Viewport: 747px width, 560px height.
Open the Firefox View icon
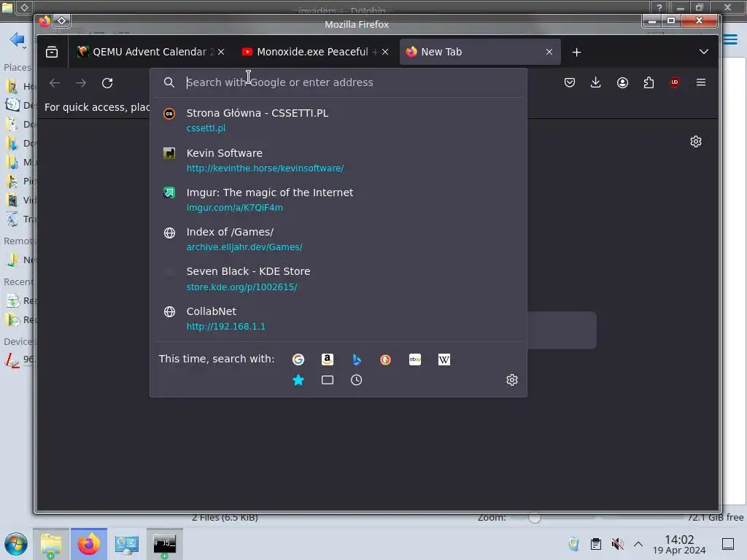click(x=52, y=52)
